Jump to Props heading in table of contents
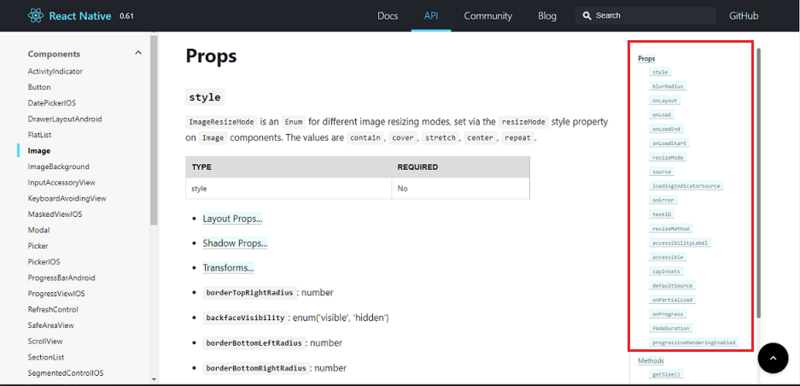The height and width of the screenshot is (386, 800). click(646, 59)
